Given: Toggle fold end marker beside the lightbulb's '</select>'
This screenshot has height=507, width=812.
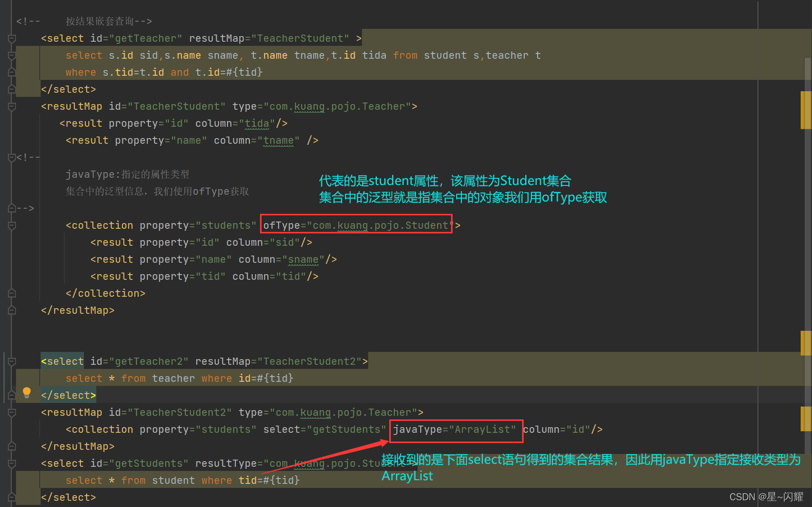Looking at the screenshot, I should (x=12, y=396).
